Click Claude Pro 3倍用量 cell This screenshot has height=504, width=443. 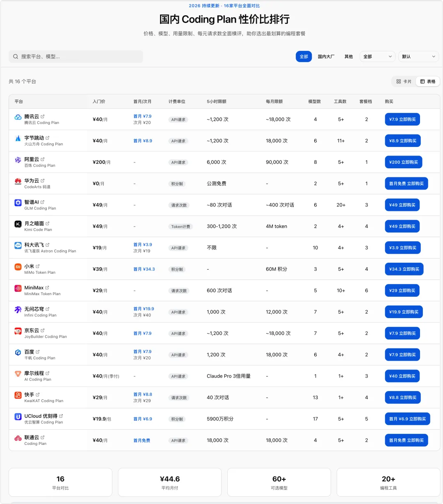pyautogui.click(x=228, y=376)
